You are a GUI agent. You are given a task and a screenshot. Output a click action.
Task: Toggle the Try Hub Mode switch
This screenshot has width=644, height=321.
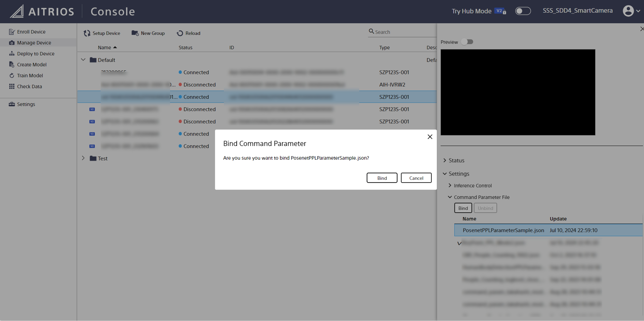click(x=523, y=11)
